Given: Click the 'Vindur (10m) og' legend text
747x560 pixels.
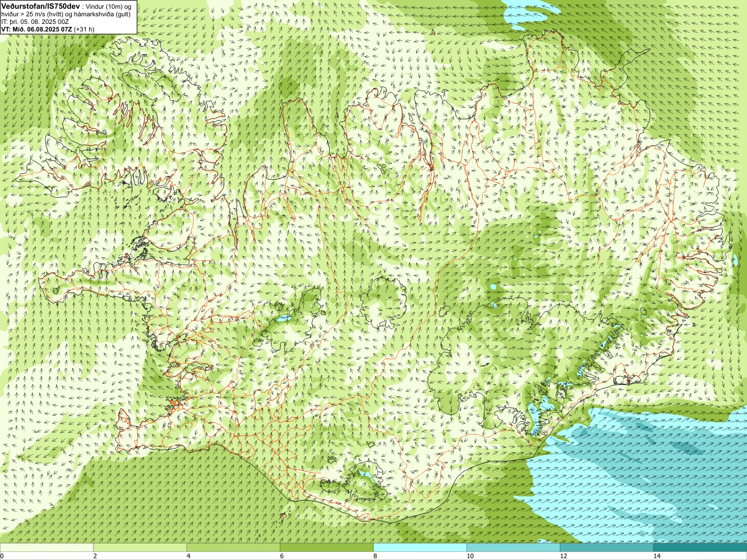Looking at the screenshot, I should (109, 6).
